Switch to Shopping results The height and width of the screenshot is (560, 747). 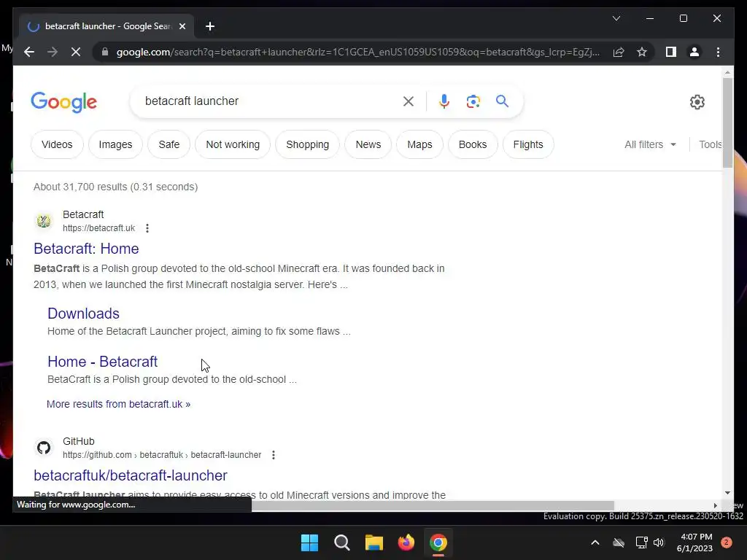point(307,144)
